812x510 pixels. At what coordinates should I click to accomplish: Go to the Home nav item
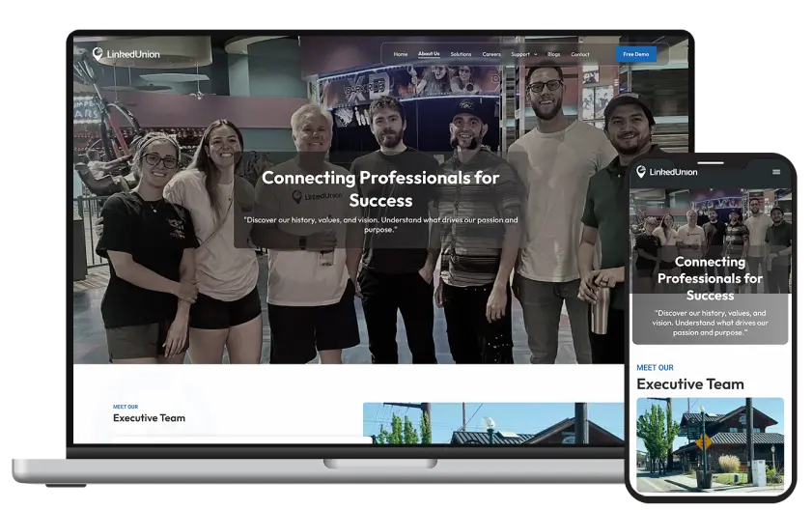click(401, 54)
